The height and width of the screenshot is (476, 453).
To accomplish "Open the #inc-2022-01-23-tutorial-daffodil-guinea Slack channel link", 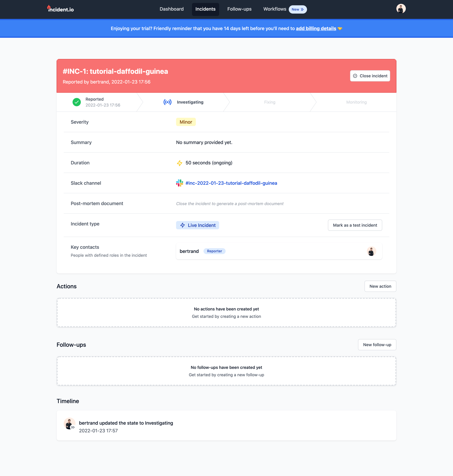I will click(x=231, y=183).
